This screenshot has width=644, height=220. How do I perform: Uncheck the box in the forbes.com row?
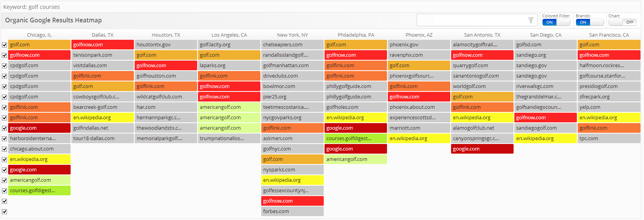tap(5, 212)
